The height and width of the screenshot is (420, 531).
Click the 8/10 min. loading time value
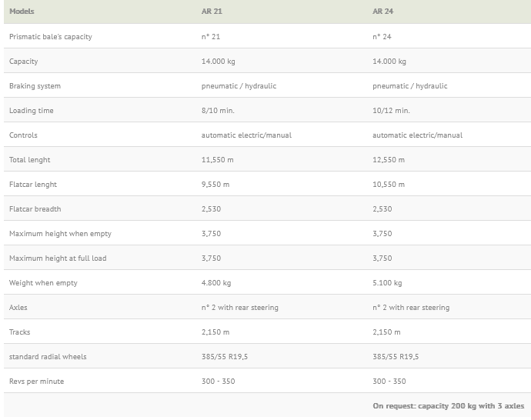click(218, 111)
